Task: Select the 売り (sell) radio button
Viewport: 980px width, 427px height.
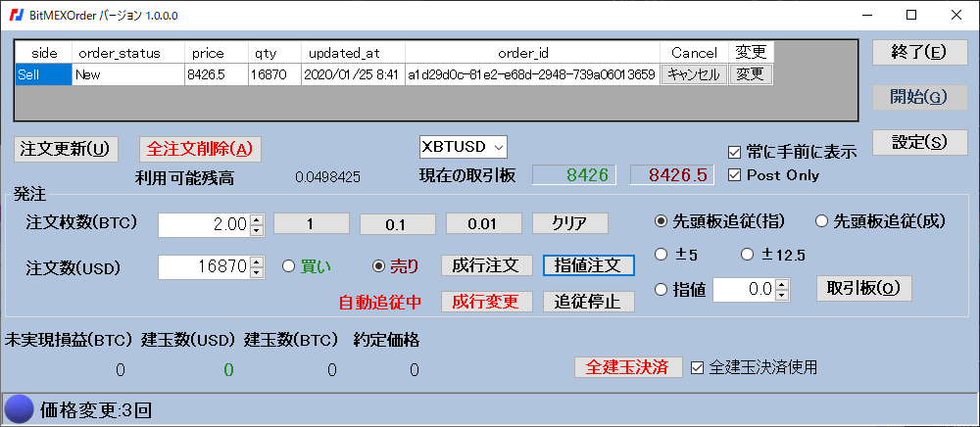Action: [377, 266]
